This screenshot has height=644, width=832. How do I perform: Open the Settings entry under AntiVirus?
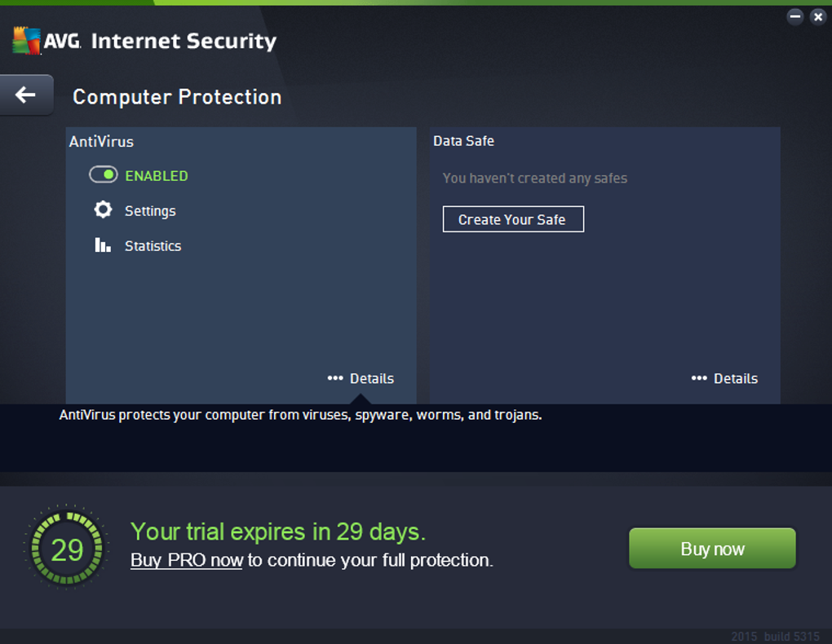[x=150, y=211]
